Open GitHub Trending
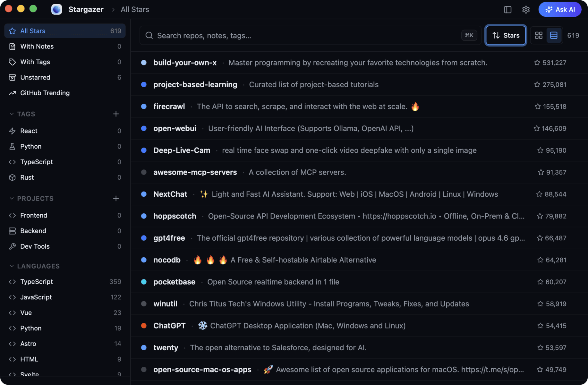Image resolution: width=588 pixels, height=385 pixels. coord(65,93)
